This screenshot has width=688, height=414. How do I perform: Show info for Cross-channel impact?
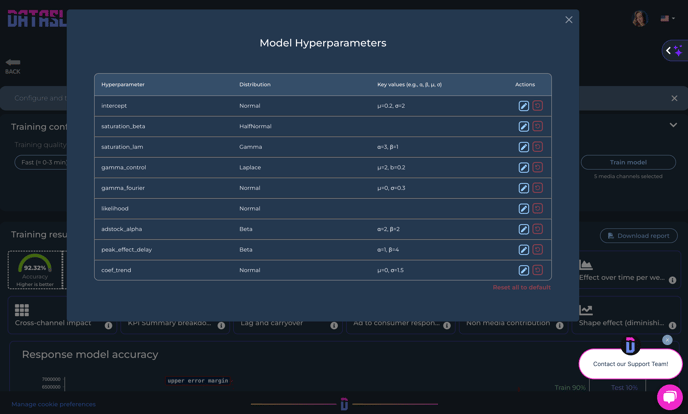pos(108,325)
